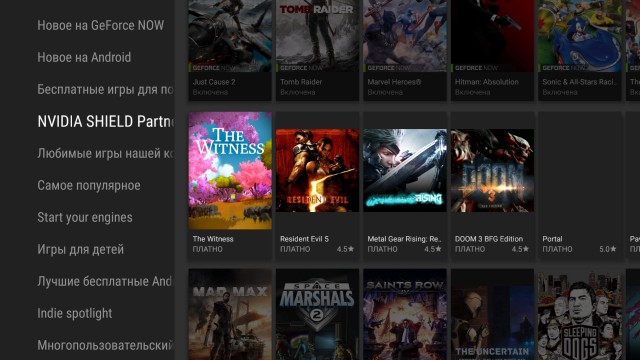Select the Tomb Raider tile
Image resolution: width=640 pixels, height=360 pixels.
pyautogui.click(x=318, y=50)
